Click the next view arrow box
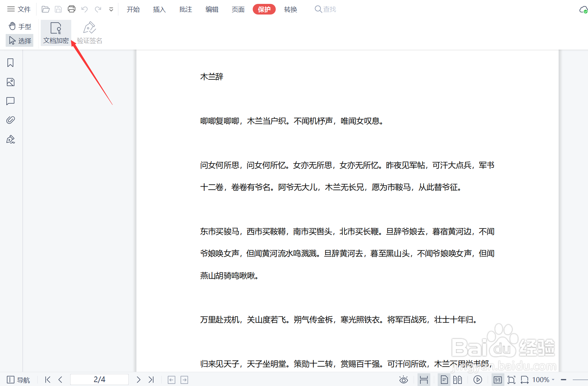 [184, 380]
